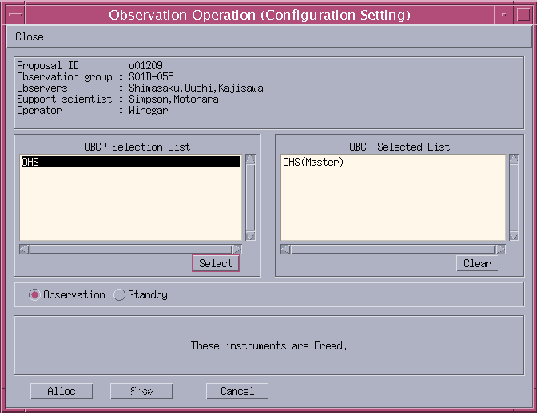Screen dimensions: 537x413
Task: Open the window menu button in title bar
Action: [x=15, y=15]
